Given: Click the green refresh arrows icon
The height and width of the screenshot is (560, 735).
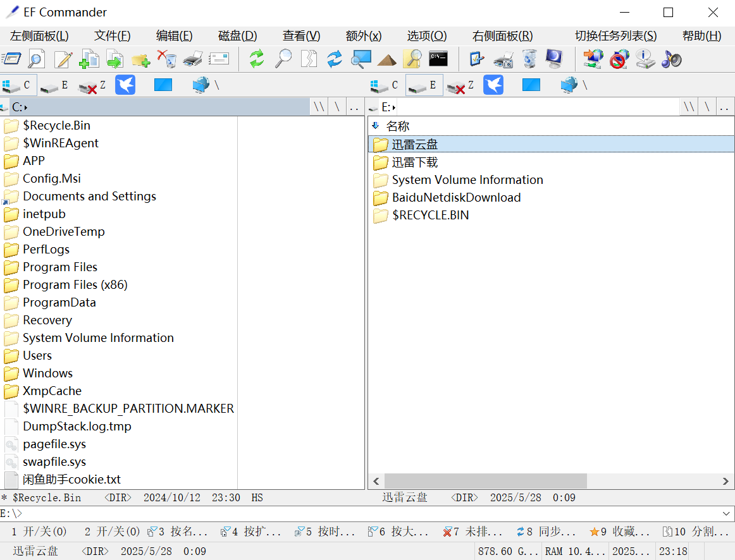Looking at the screenshot, I should [256, 59].
